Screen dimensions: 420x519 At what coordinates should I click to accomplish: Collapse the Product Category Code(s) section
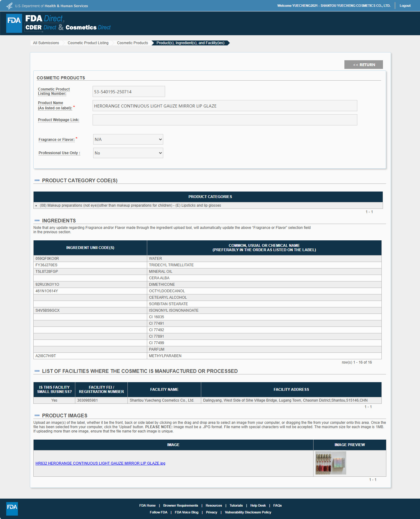click(37, 180)
